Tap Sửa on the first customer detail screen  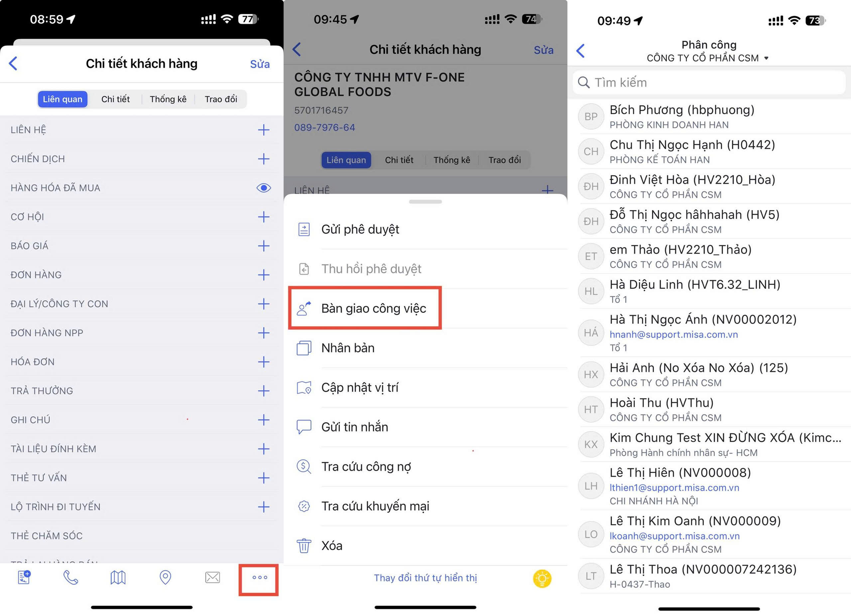click(260, 64)
